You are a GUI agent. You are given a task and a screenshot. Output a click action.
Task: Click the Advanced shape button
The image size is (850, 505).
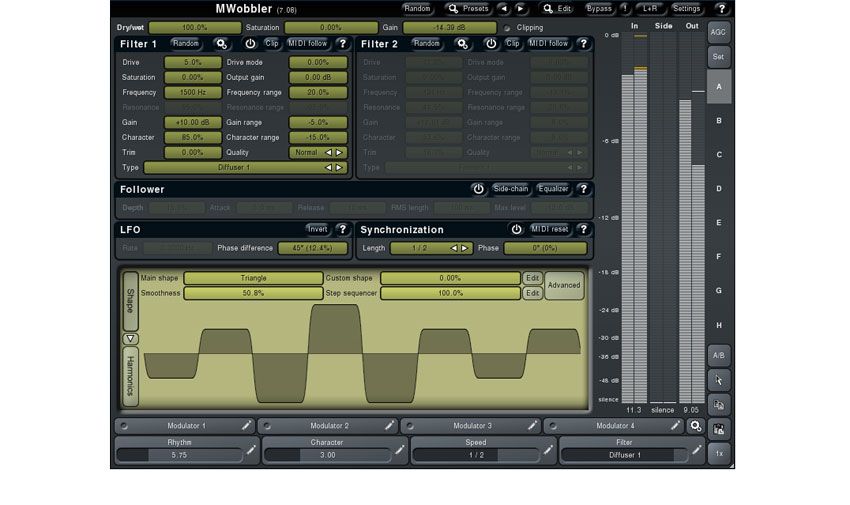click(564, 286)
